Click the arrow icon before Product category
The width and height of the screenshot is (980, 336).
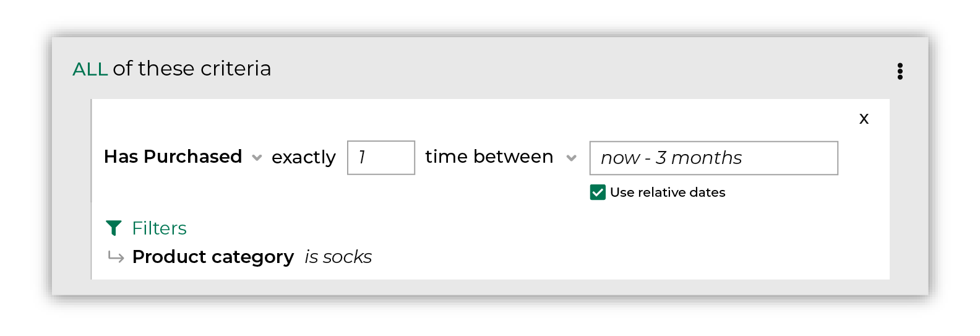[x=116, y=256]
